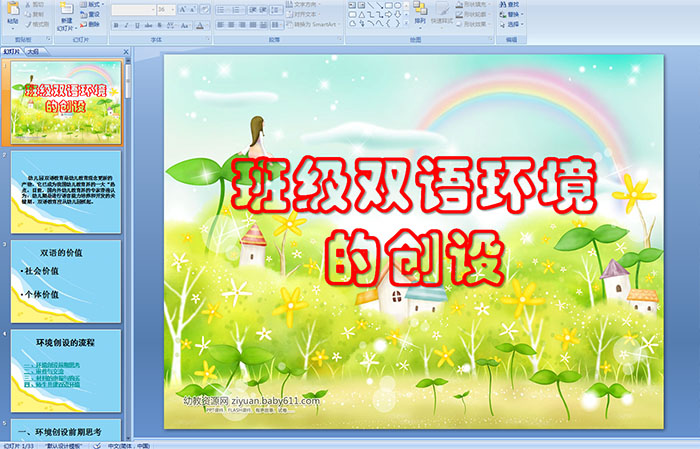Select the straight line shape in gallery
700x449 pixels.
coord(370,5)
